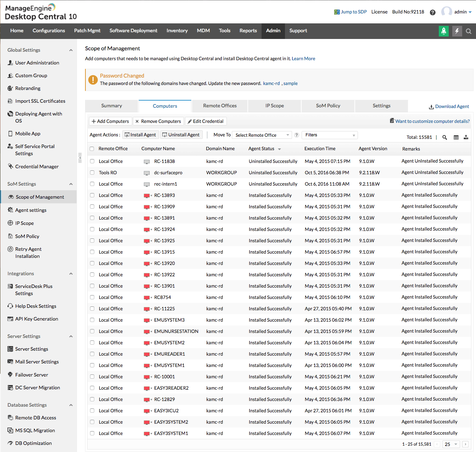Click the Add Computers button
The width and height of the screenshot is (476, 452).
(x=110, y=121)
